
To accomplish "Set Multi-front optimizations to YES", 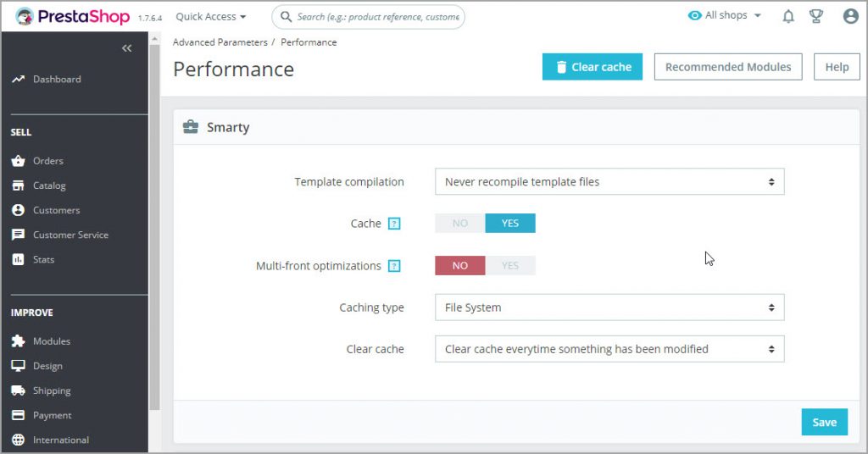I will (x=510, y=265).
